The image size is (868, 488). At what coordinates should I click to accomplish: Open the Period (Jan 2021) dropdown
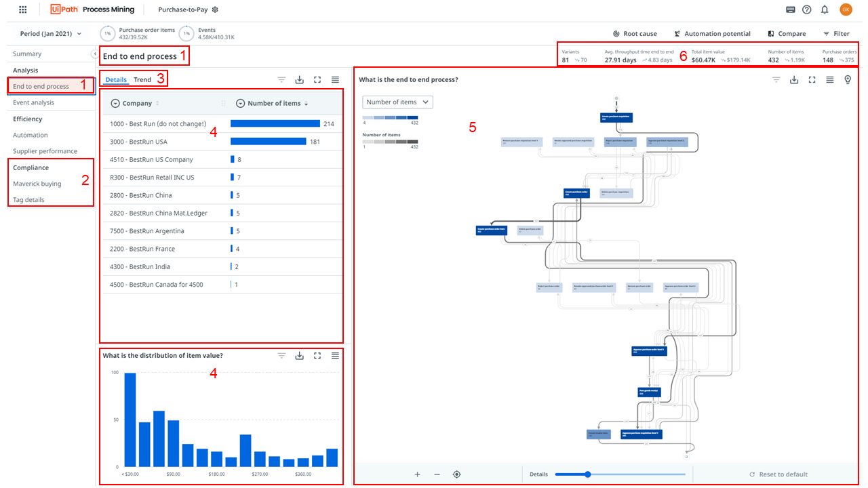[x=50, y=33]
